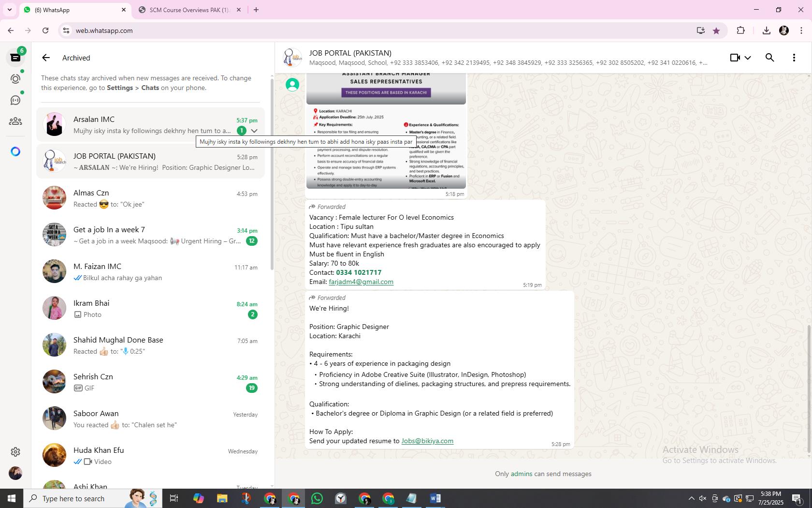Open the Channels icon in sidebar
Viewport: 812px width, 508px height.
click(x=15, y=100)
